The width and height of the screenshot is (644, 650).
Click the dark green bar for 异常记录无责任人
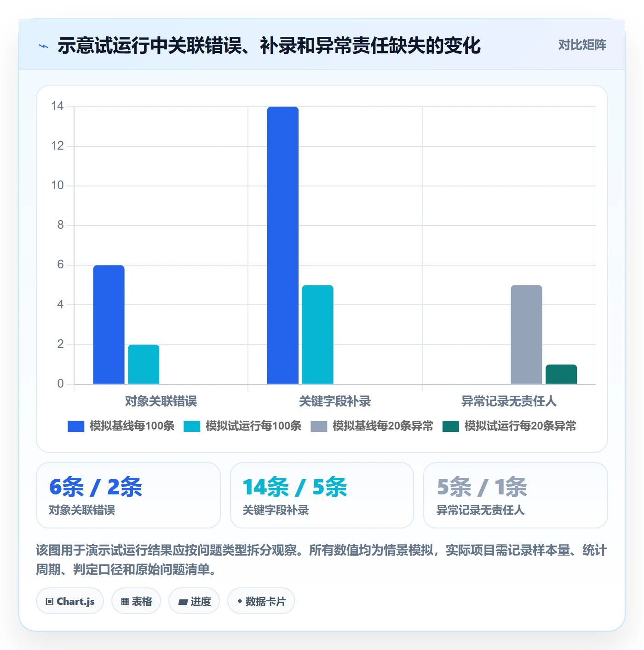561,374
